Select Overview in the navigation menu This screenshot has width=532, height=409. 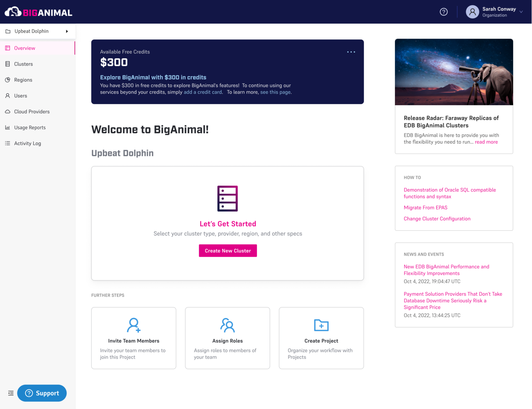24,48
